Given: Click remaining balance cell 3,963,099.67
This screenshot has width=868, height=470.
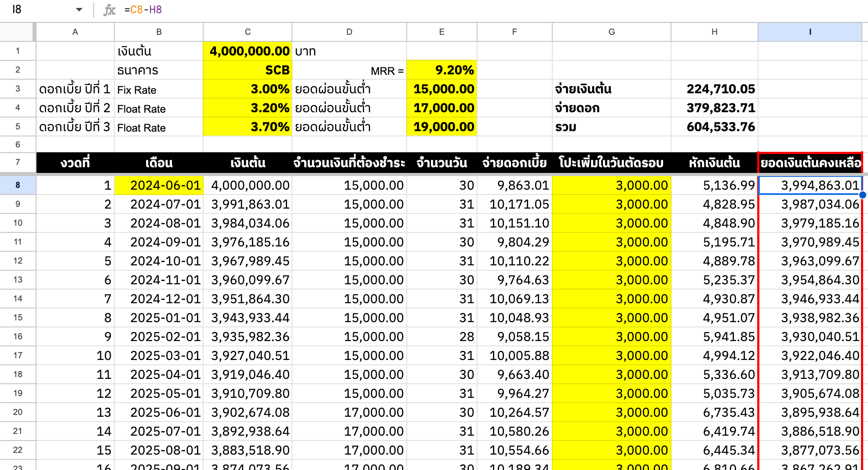Looking at the screenshot, I should coord(810,261).
